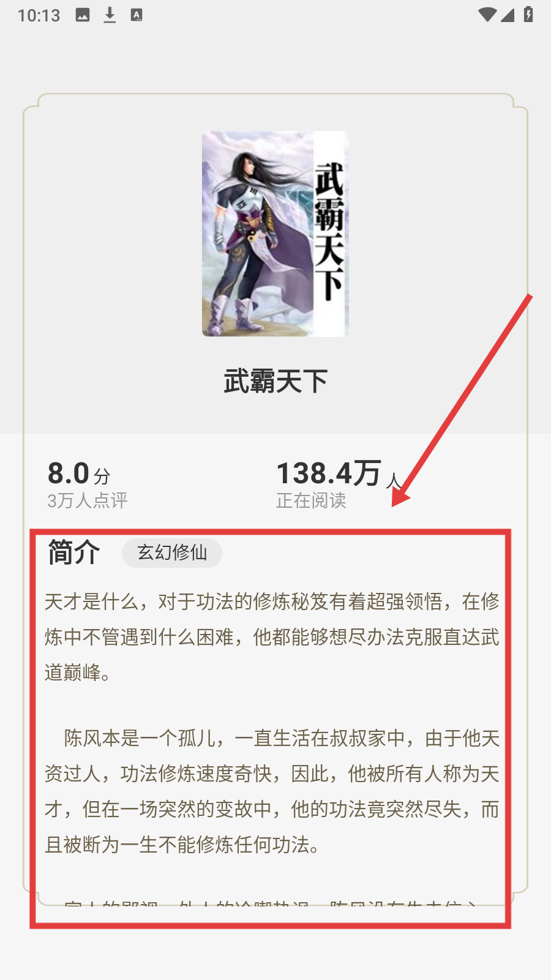Tap the picture icon in status bar

click(83, 15)
